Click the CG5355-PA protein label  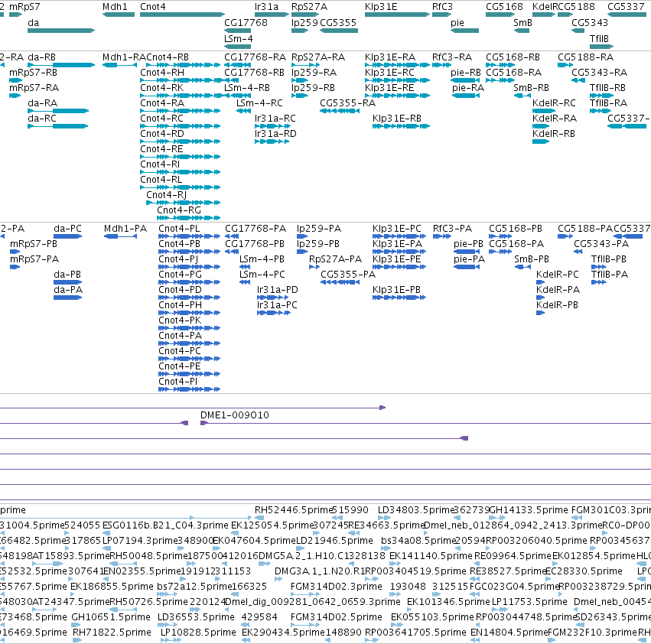[348, 274]
